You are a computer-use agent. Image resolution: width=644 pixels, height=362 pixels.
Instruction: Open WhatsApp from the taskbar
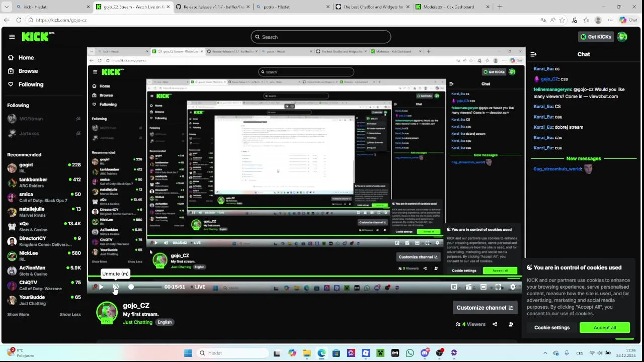click(410, 353)
